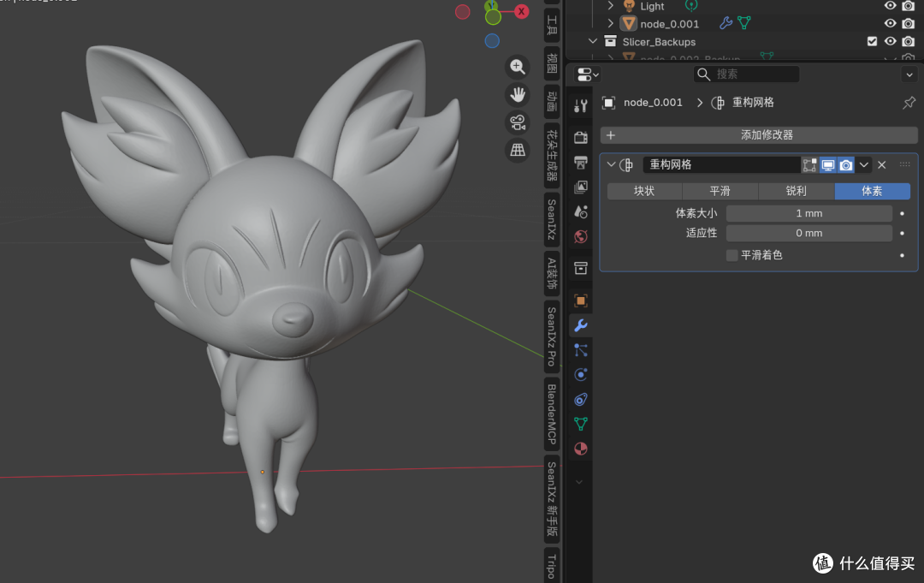Open the Output properties printer icon

pyautogui.click(x=580, y=162)
